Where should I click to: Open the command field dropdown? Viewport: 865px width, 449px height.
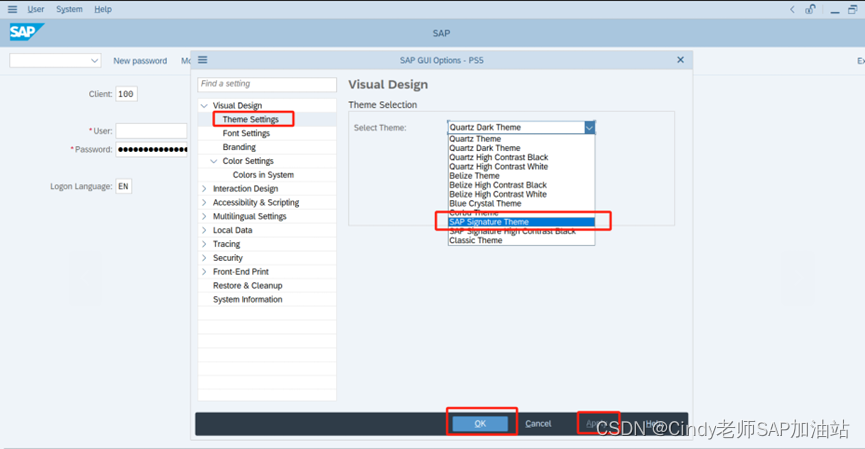tap(94, 61)
